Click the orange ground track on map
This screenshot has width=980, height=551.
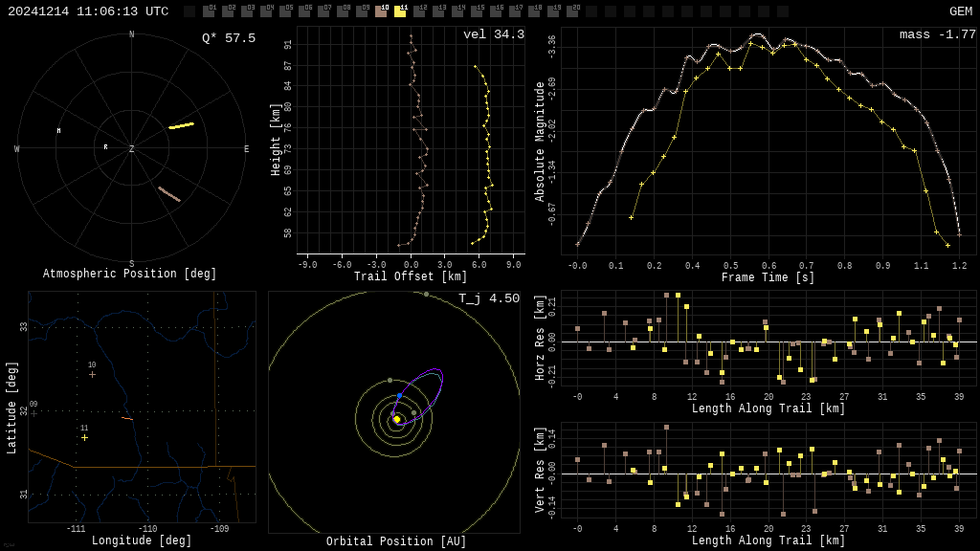(x=127, y=418)
